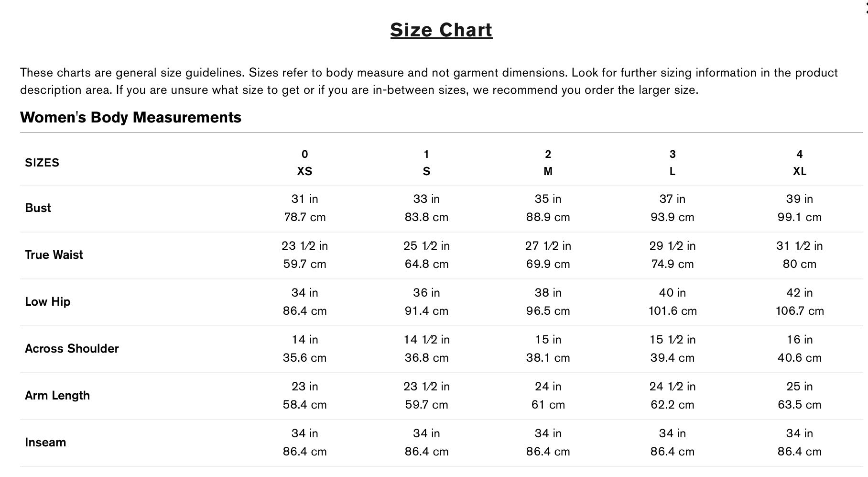Select the XL size column header

click(799, 171)
